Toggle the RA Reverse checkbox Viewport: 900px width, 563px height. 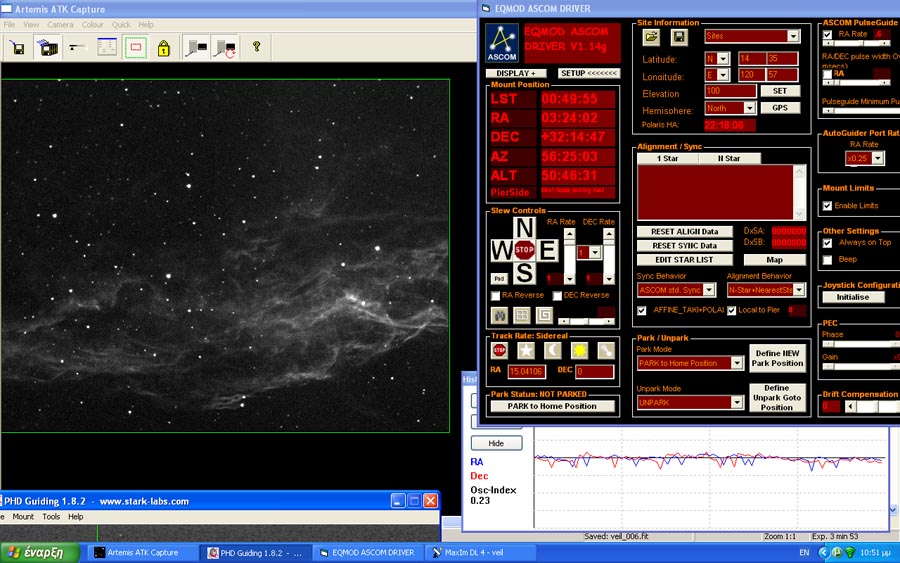(495, 296)
